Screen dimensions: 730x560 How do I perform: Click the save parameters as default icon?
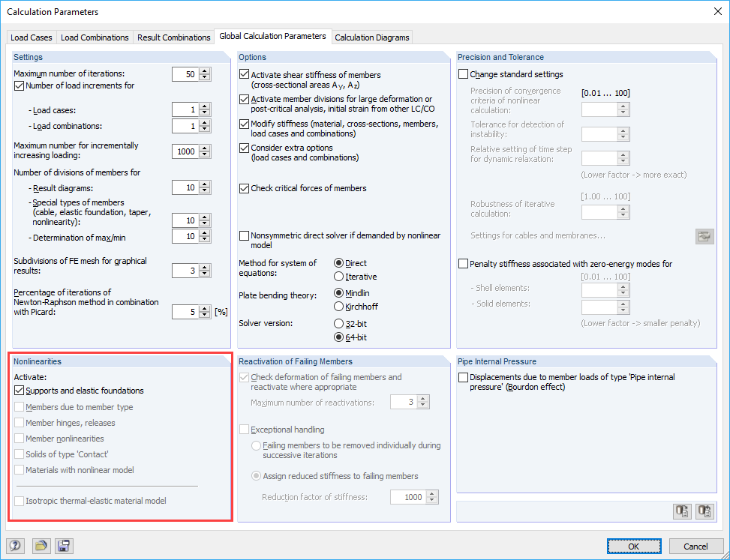tap(704, 511)
